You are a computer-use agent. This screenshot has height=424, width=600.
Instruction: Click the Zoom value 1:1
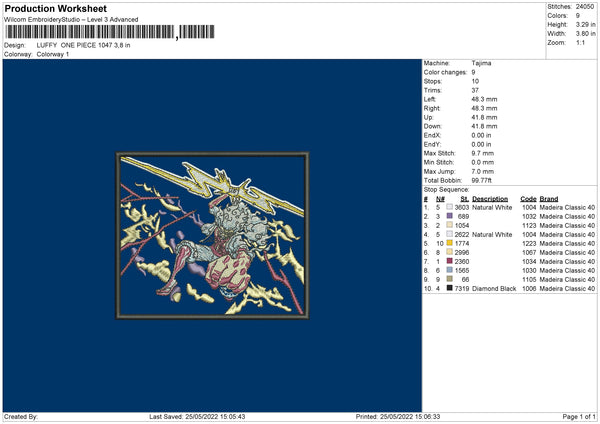tap(580, 42)
